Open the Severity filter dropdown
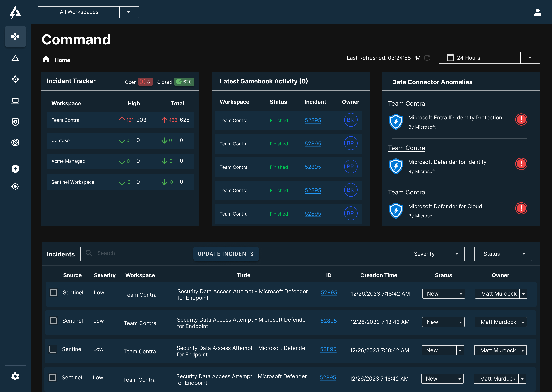552x392 pixels. (x=435, y=254)
